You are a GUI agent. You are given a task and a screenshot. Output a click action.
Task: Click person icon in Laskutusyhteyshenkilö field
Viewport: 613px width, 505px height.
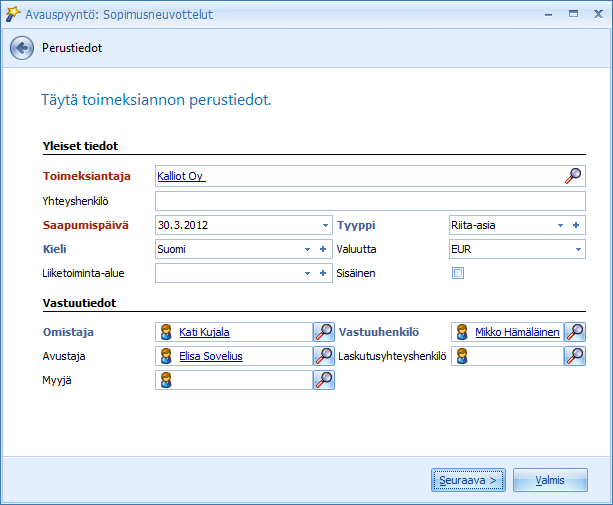tap(462, 356)
